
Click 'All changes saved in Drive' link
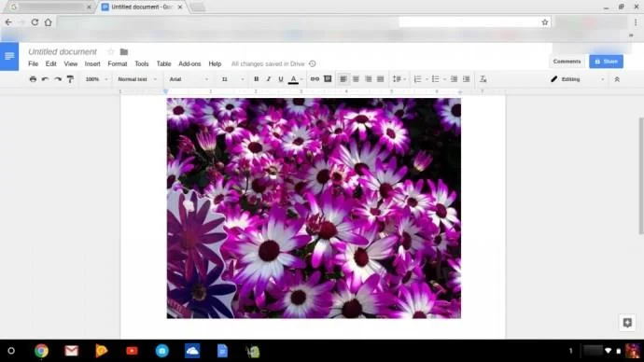point(268,64)
